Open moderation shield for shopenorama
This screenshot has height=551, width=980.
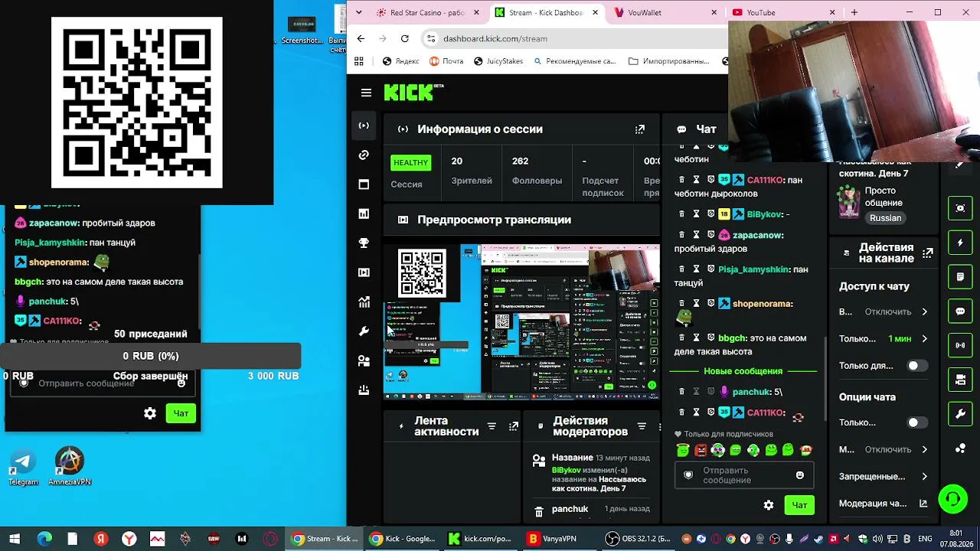click(710, 304)
